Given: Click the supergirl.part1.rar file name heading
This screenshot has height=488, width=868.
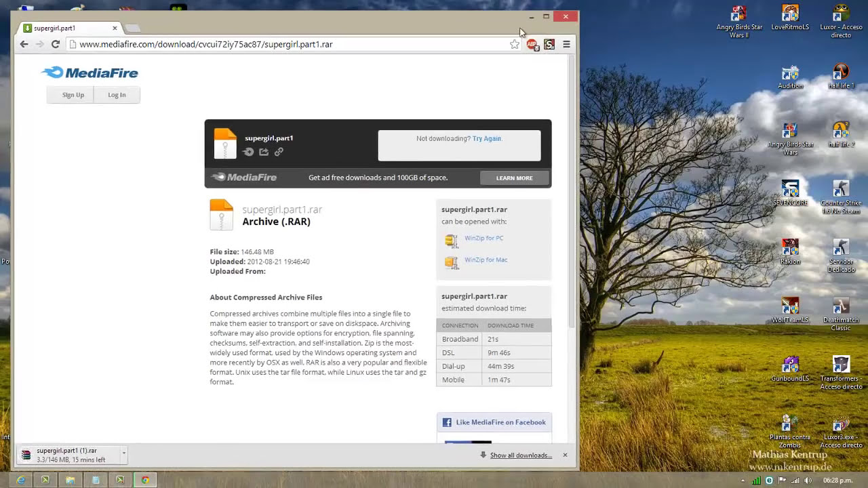Looking at the screenshot, I should click(x=282, y=210).
